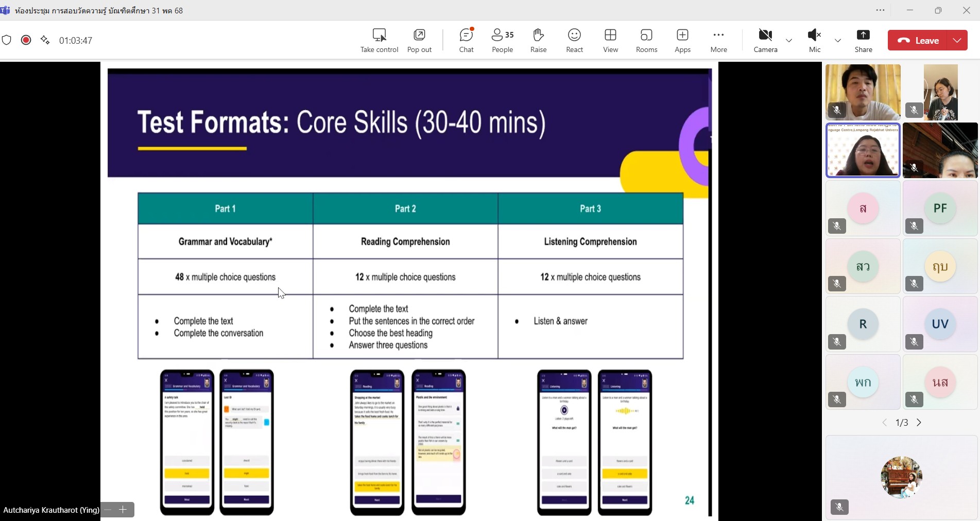The width and height of the screenshot is (980, 521).
Task: Share your screen content
Action: pyautogui.click(x=863, y=40)
